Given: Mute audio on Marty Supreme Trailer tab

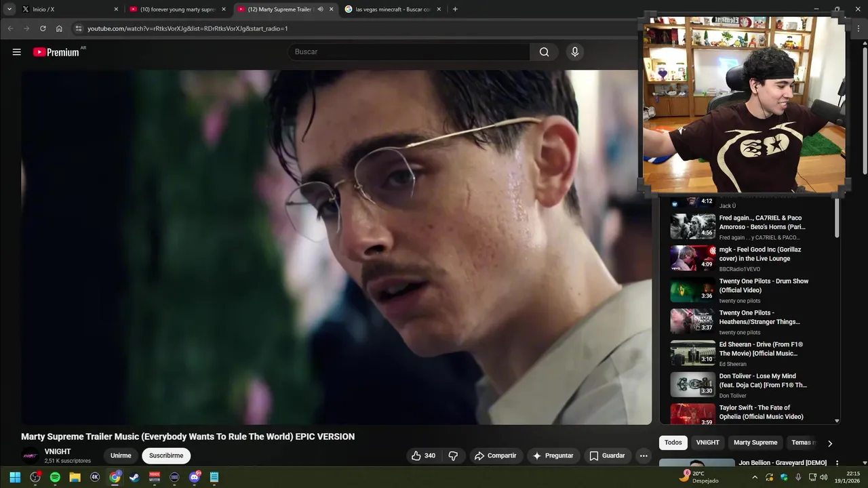Looking at the screenshot, I should coord(320,9).
